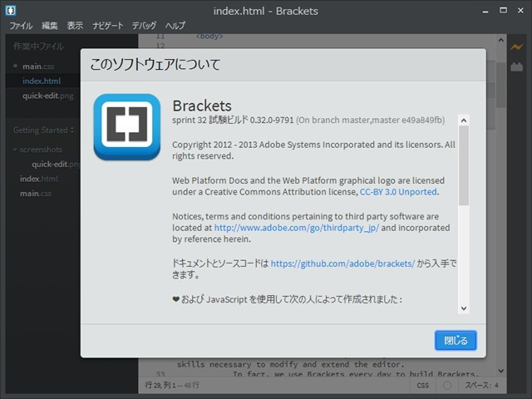This screenshot has width=532, height=399.
Task: Click the large Brackets logo in dialog
Action: click(x=127, y=126)
